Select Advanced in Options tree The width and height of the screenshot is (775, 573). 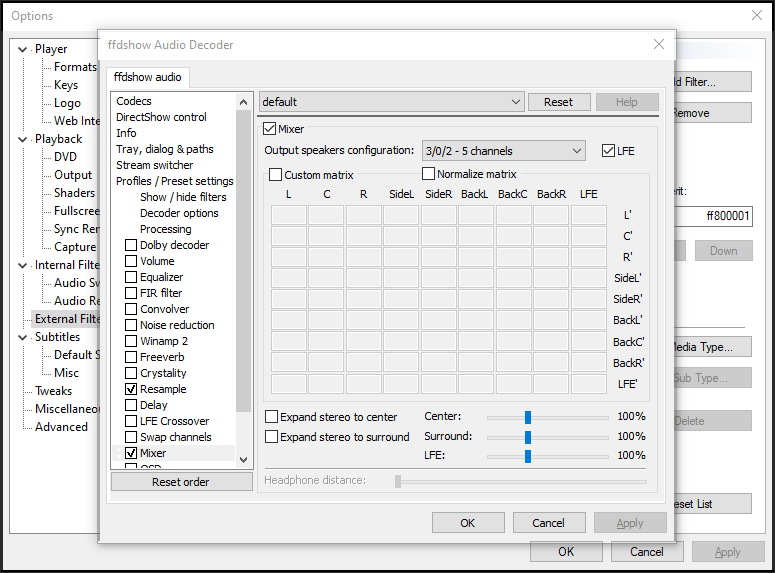click(61, 427)
